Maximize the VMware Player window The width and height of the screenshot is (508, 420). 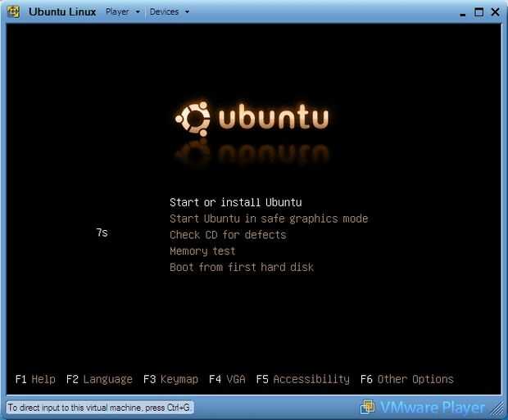479,12
